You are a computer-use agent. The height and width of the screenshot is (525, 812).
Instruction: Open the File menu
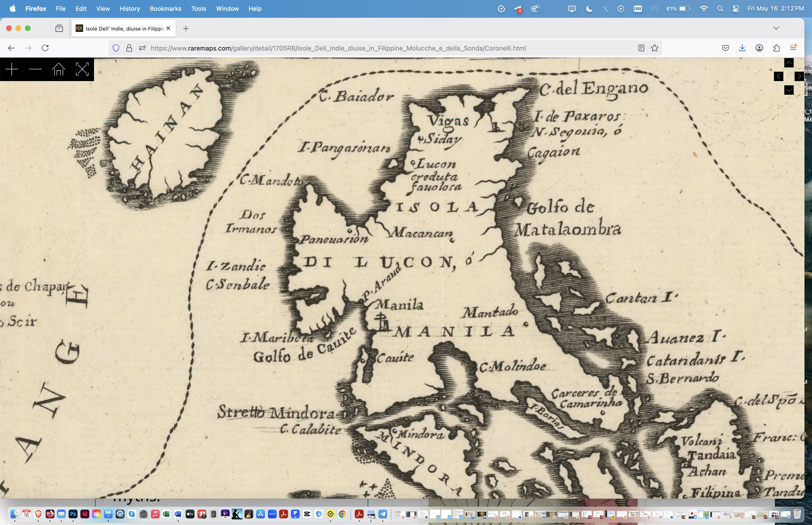(61, 8)
